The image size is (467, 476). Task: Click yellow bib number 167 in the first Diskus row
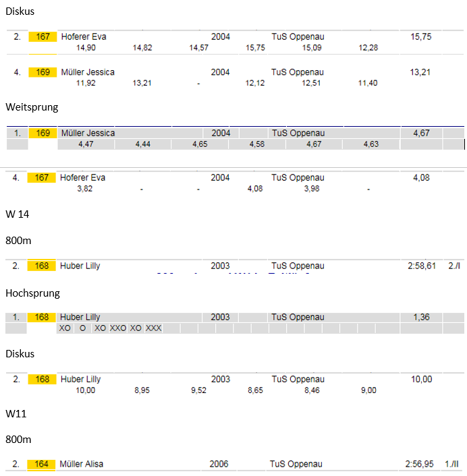[x=43, y=36]
